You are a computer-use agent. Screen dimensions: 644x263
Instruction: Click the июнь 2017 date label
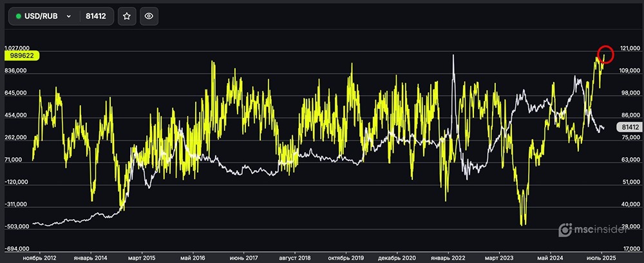[x=243, y=258]
